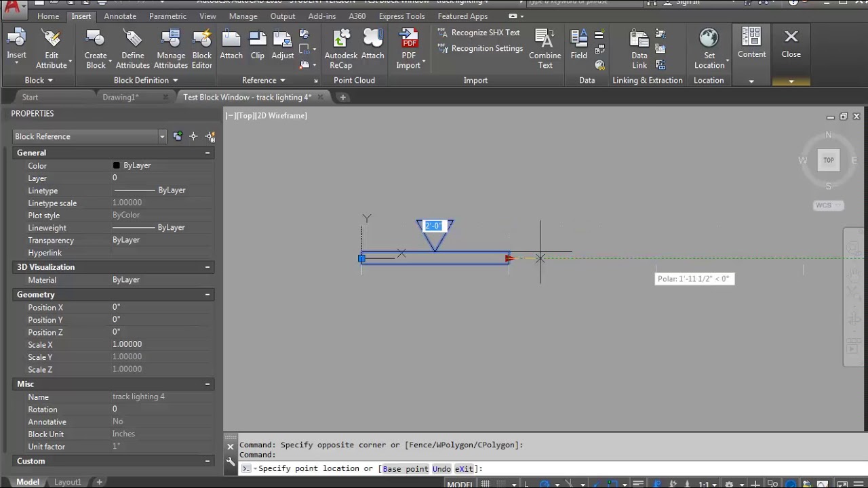Collapse the Geometry section

point(208,295)
